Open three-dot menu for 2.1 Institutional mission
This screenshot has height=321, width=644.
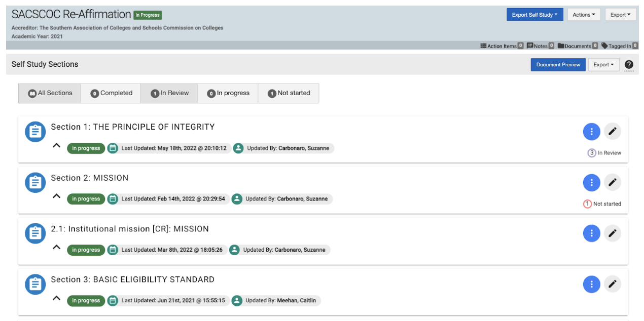(591, 233)
